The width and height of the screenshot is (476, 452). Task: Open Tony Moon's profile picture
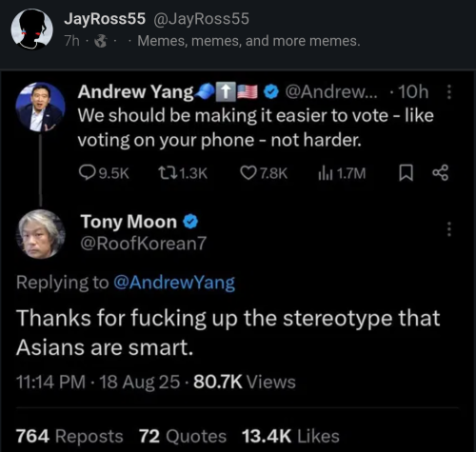tap(40, 234)
